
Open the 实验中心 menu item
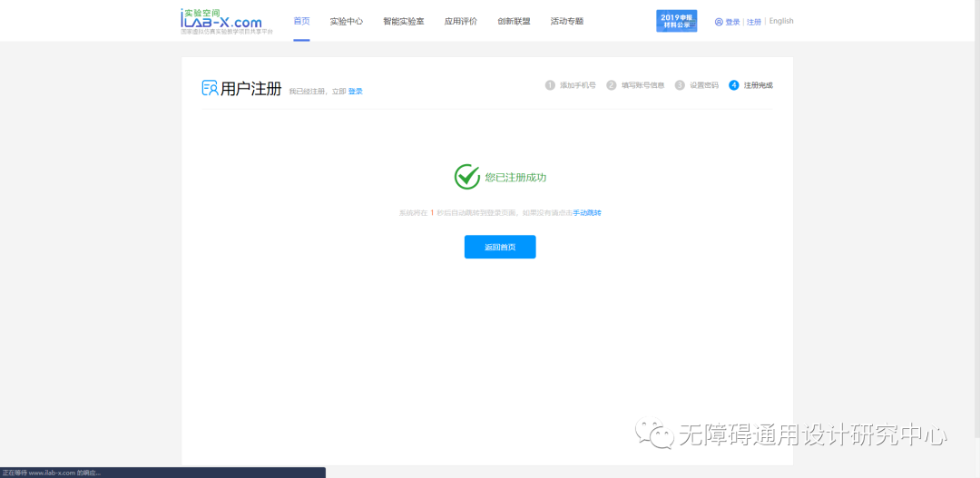(x=346, y=21)
